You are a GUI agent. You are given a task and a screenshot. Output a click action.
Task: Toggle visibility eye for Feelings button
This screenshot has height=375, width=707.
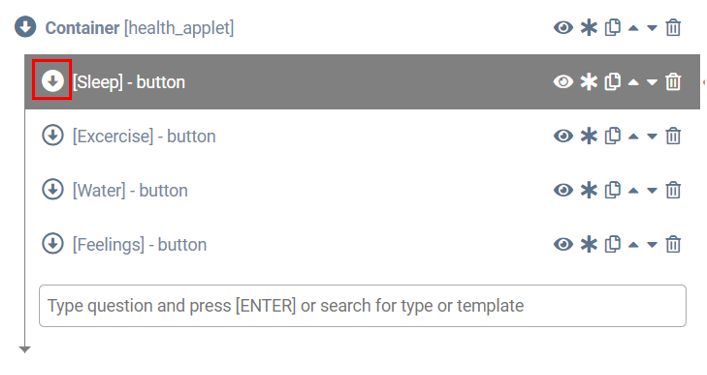(563, 244)
